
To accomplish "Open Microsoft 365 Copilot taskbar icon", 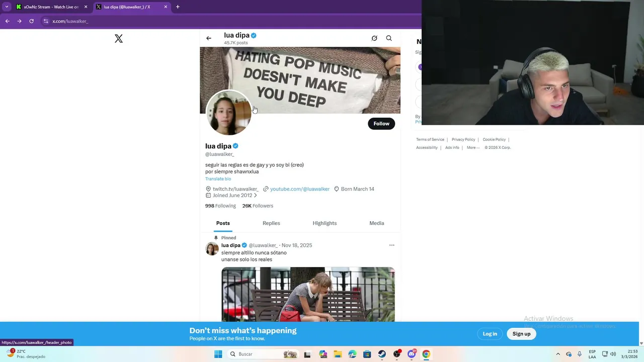I will [x=323, y=354].
